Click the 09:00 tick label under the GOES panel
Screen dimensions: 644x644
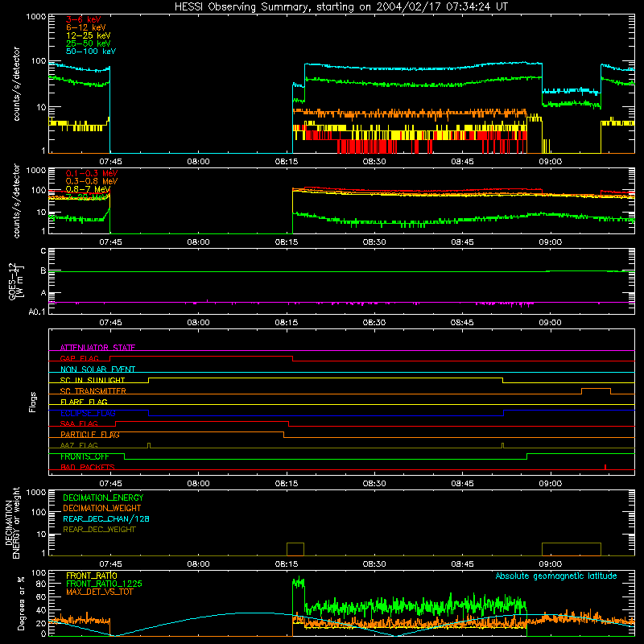pos(550,323)
